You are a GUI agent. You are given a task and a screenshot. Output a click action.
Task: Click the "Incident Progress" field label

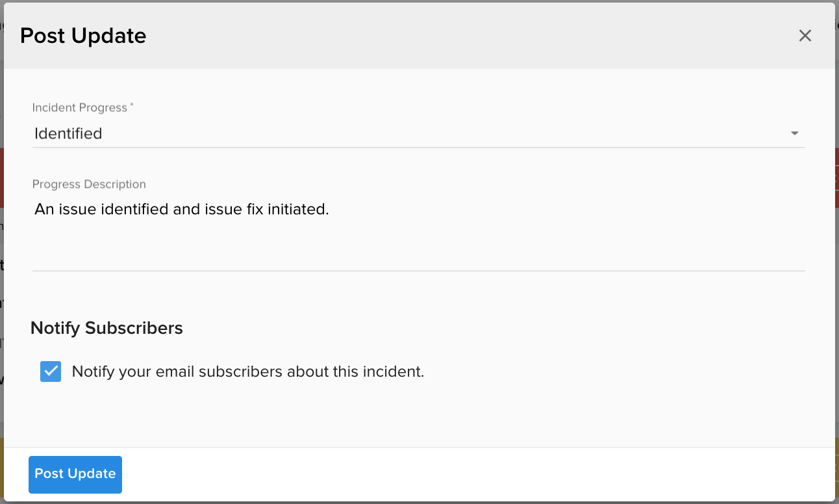80,108
